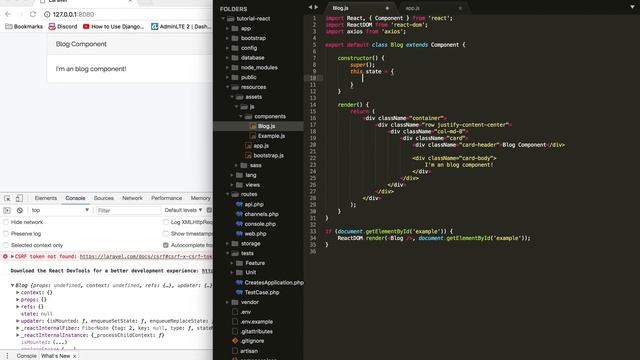This screenshot has height=360, width=640.
Task: Switch to the Performance DevTools tab
Action: [167, 198]
